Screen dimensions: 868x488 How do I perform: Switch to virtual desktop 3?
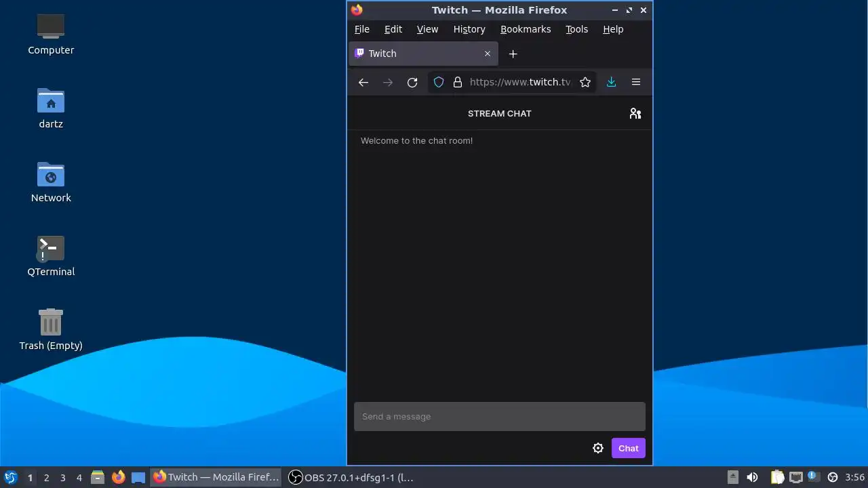click(62, 478)
